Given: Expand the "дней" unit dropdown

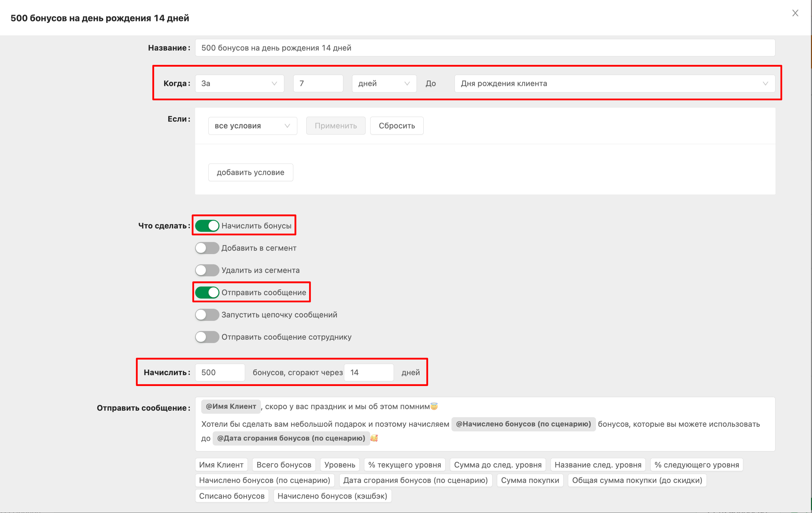Looking at the screenshot, I should point(384,83).
